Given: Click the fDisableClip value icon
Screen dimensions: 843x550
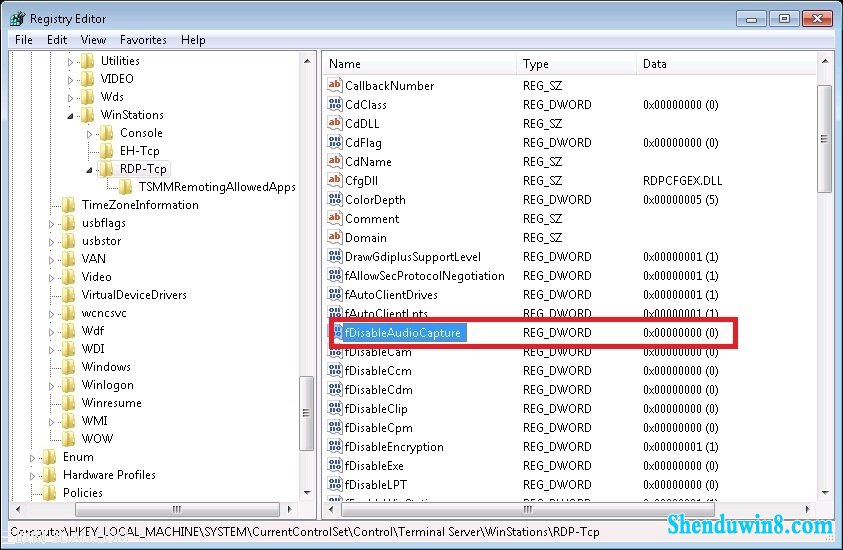Looking at the screenshot, I should click(334, 408).
